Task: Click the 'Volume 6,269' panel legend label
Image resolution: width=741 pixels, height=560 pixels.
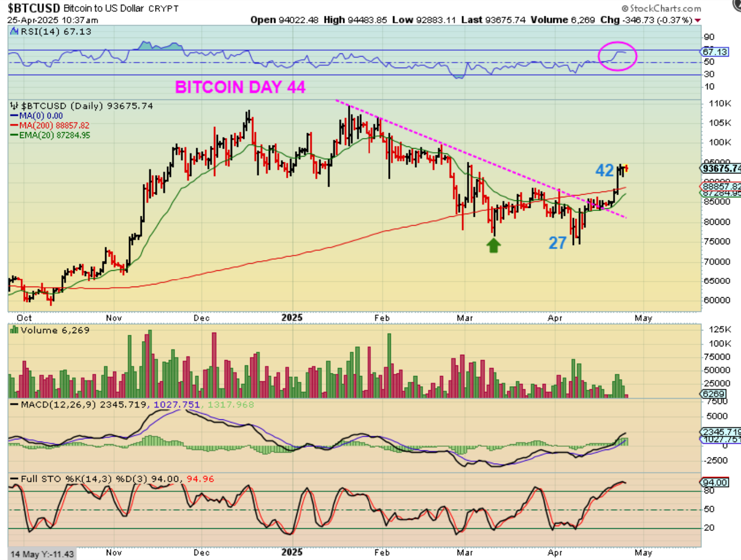Action: [x=55, y=330]
